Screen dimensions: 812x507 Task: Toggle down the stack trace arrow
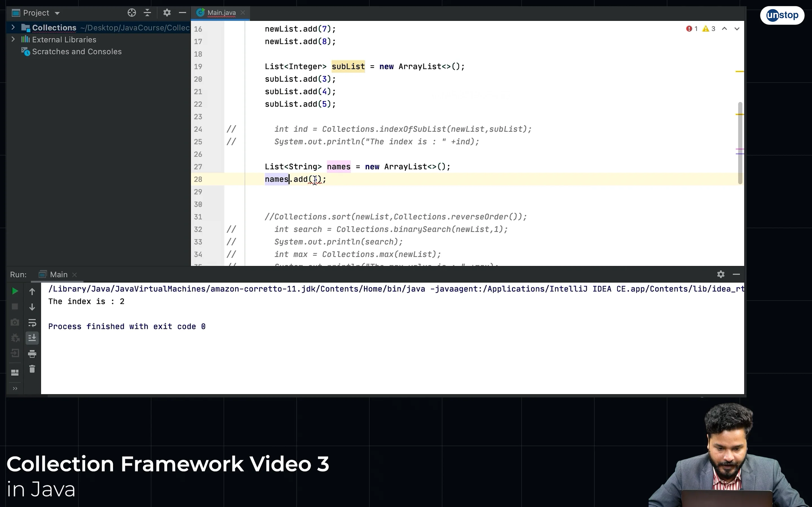click(32, 306)
